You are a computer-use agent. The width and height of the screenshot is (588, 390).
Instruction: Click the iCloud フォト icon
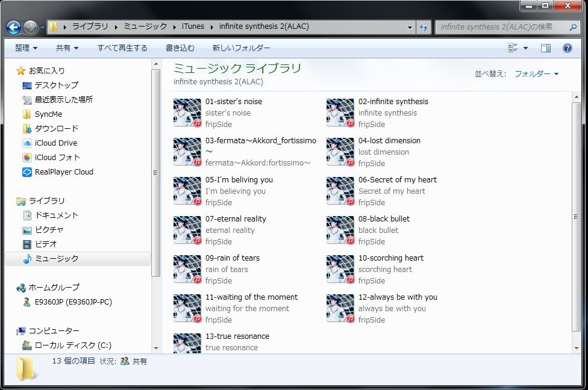pyautogui.click(x=27, y=158)
